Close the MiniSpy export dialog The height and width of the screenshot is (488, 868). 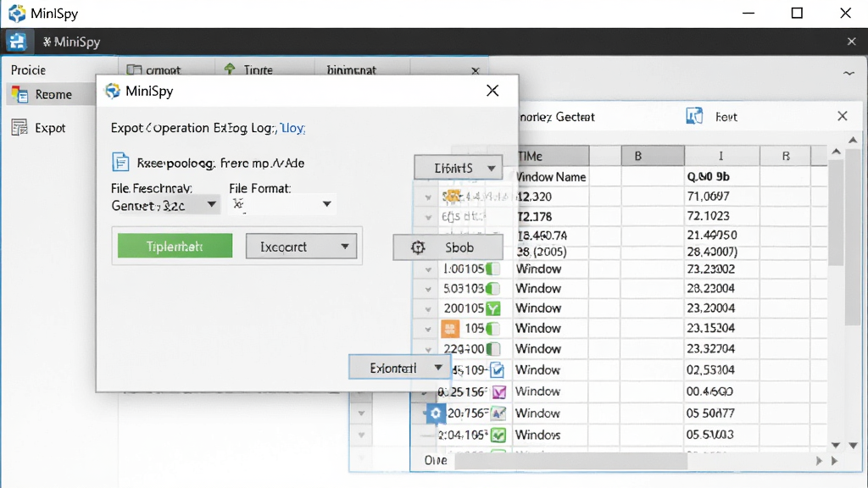click(492, 91)
